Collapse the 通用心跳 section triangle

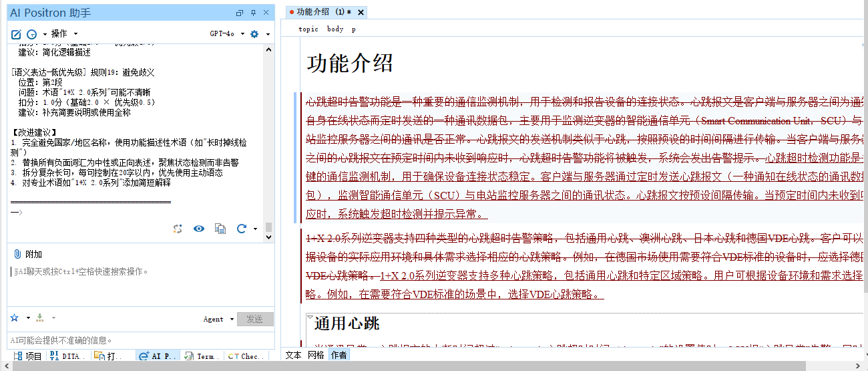(x=310, y=318)
